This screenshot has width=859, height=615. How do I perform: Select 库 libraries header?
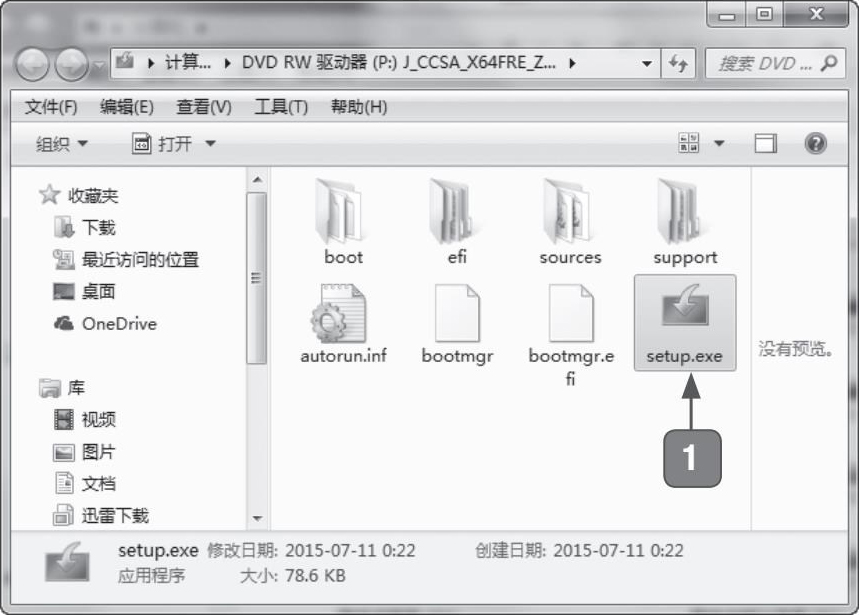(62, 388)
